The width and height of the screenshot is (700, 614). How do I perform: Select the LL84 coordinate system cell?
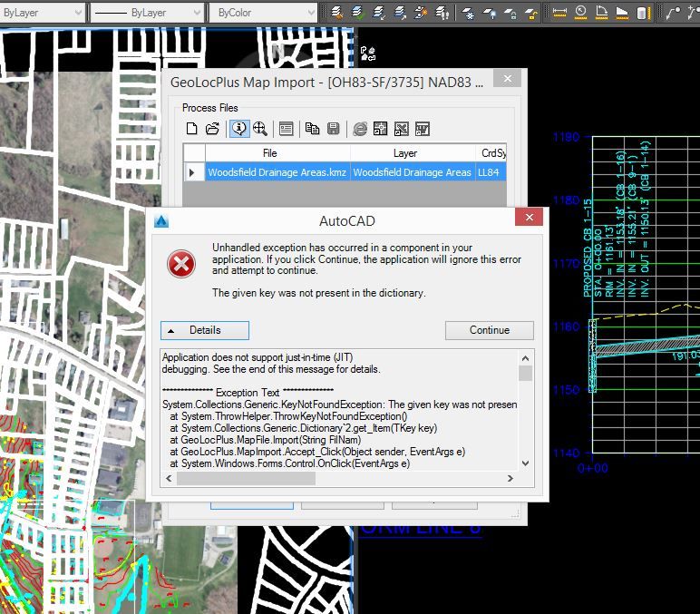click(x=491, y=172)
